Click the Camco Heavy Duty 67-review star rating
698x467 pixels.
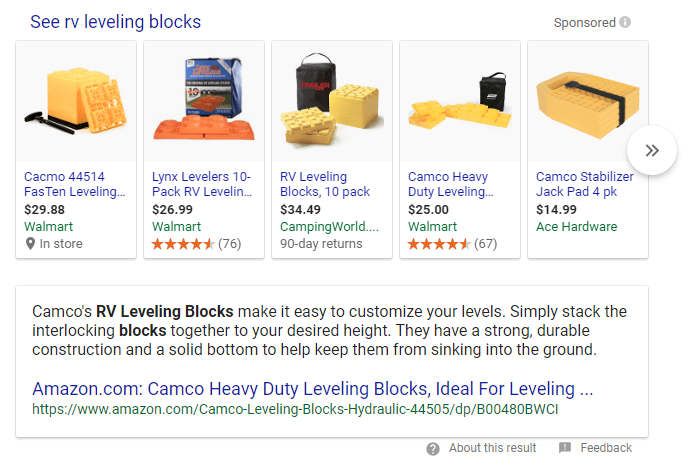[439, 244]
